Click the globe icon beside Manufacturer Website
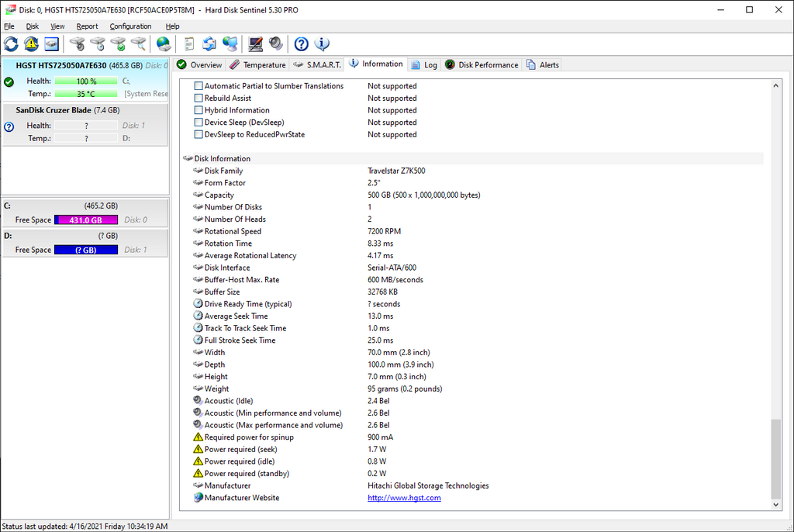Image resolution: width=794 pixels, height=532 pixels. 198,498
